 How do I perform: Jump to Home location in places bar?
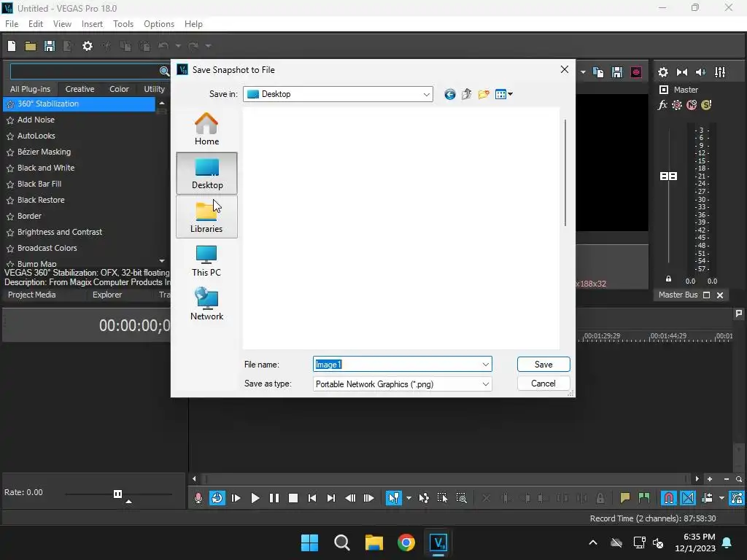[206, 129]
